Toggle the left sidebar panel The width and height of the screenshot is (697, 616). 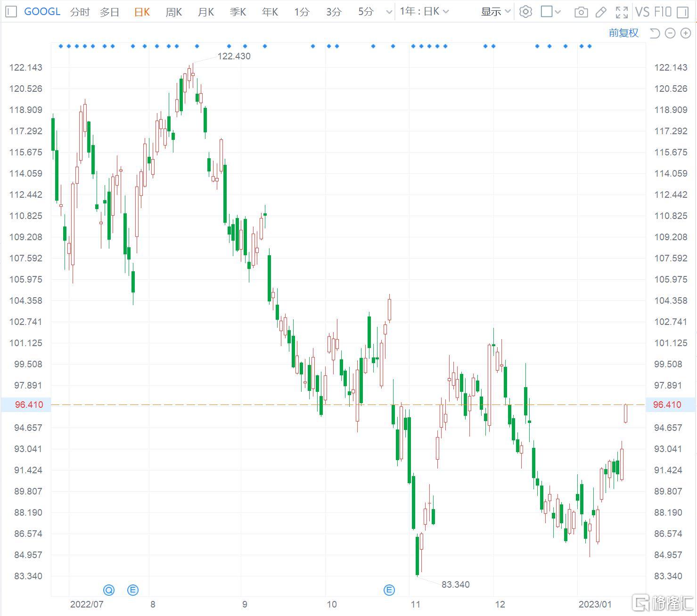coord(11,12)
